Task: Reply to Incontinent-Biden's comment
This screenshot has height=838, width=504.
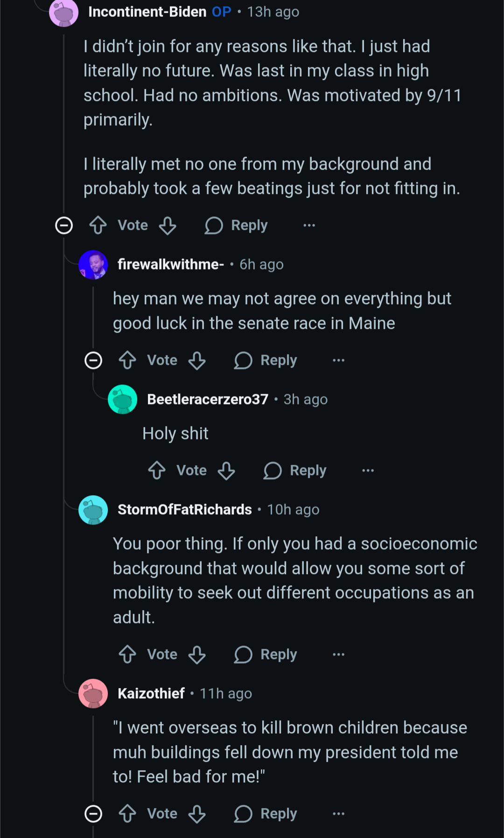Action: pos(237,225)
